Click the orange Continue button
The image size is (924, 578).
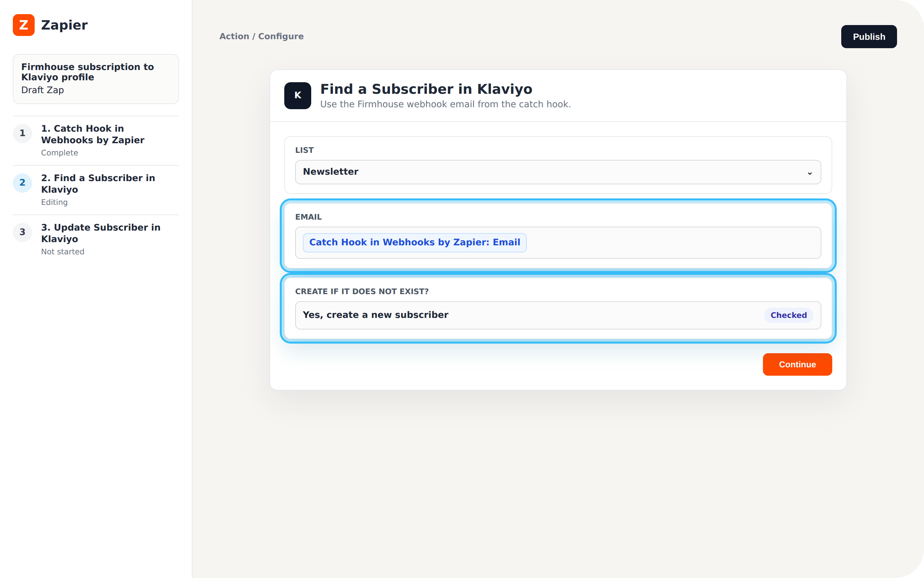[797, 364]
